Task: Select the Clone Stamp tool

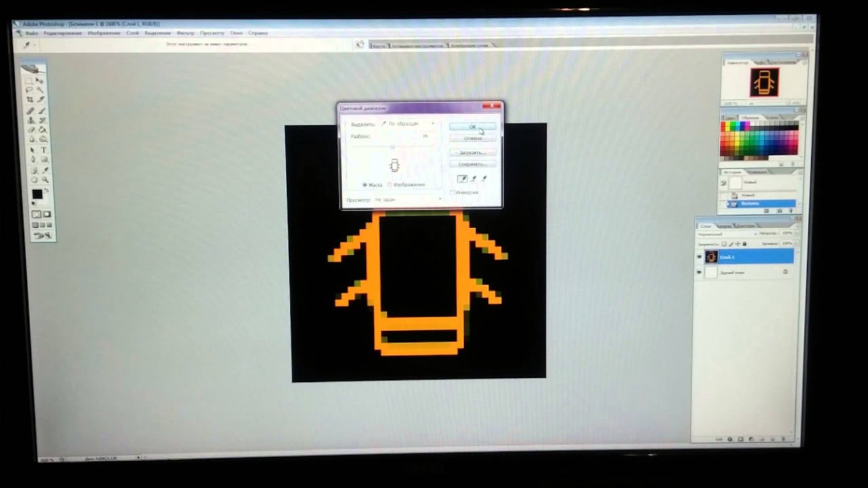Action: click(x=31, y=120)
